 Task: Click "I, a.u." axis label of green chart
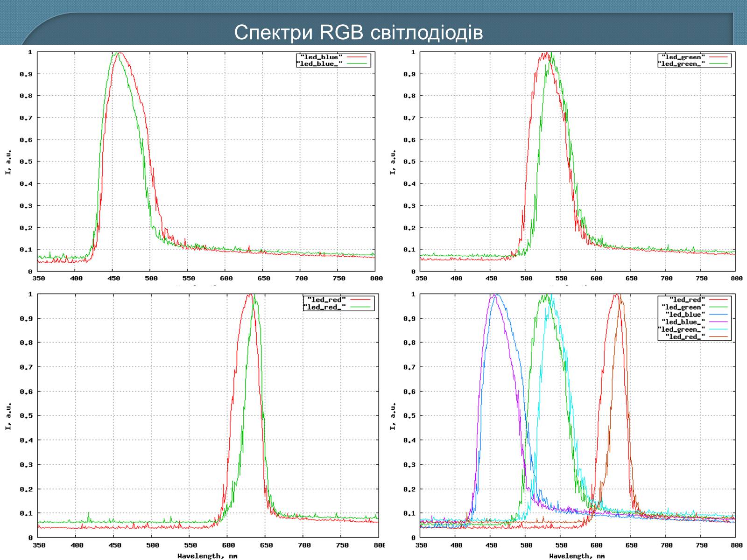[x=393, y=162]
